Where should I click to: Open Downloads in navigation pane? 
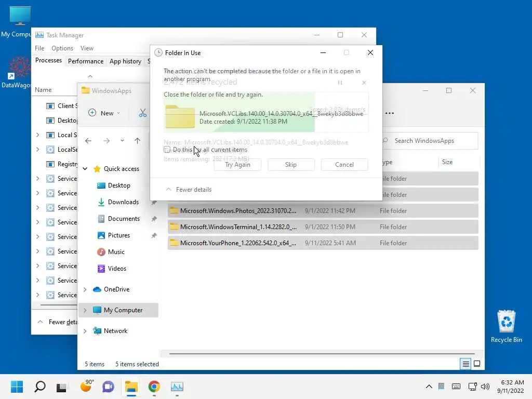click(123, 202)
